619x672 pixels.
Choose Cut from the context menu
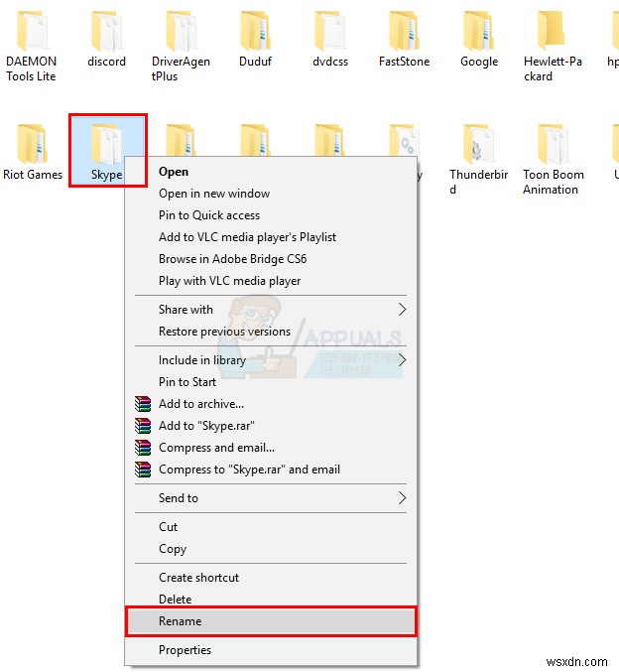point(271,527)
